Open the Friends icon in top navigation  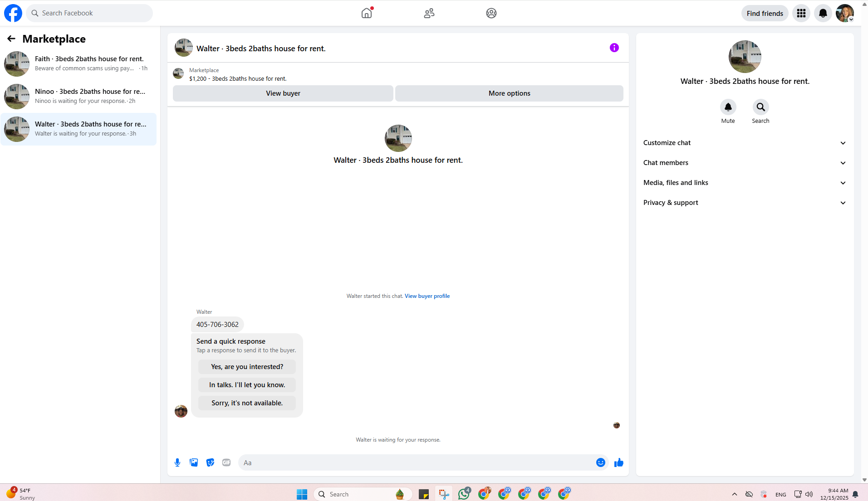pyautogui.click(x=429, y=13)
